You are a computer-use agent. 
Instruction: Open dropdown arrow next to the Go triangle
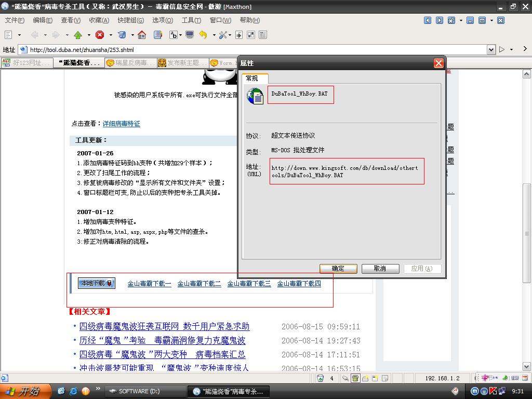click(x=511, y=50)
